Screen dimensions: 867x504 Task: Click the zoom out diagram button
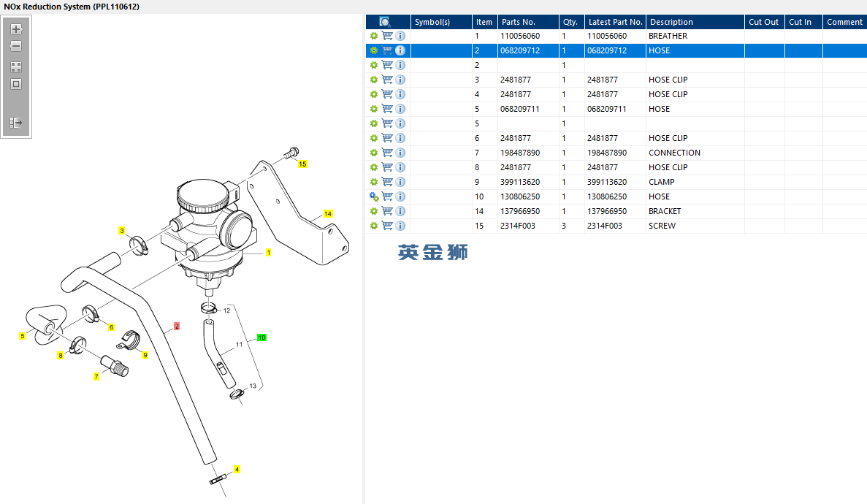(x=16, y=47)
